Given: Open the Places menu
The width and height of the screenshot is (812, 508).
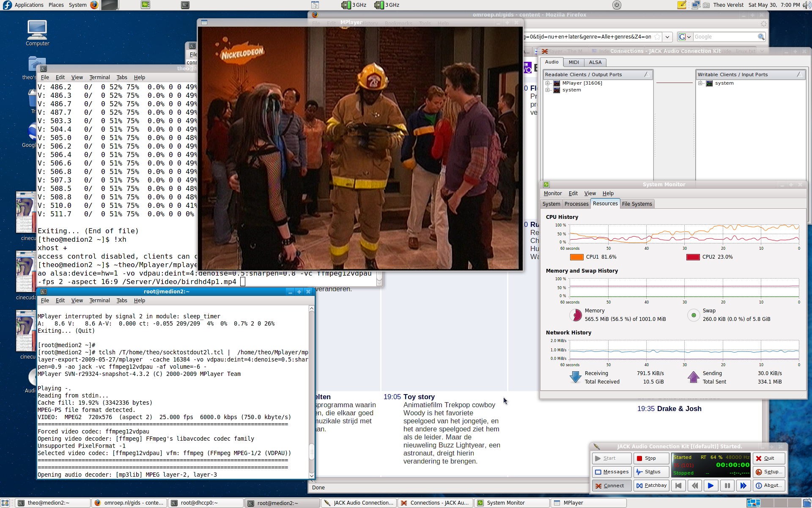Looking at the screenshot, I should (56, 5).
